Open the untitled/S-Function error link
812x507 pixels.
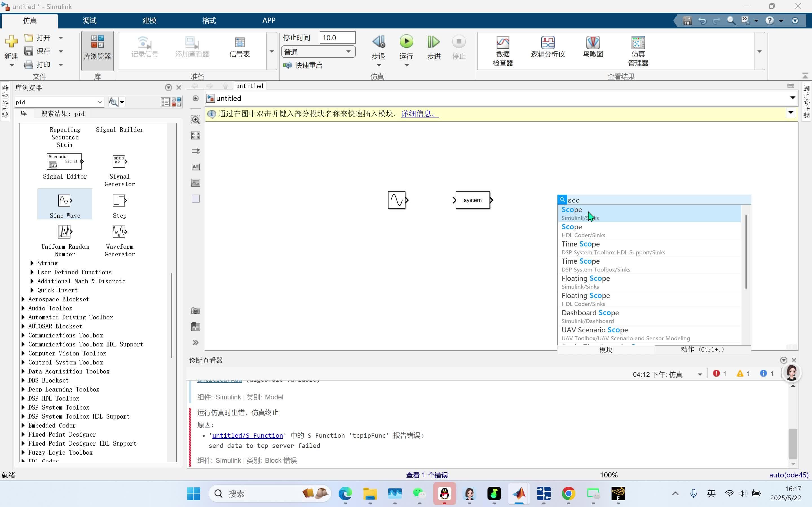point(247,435)
